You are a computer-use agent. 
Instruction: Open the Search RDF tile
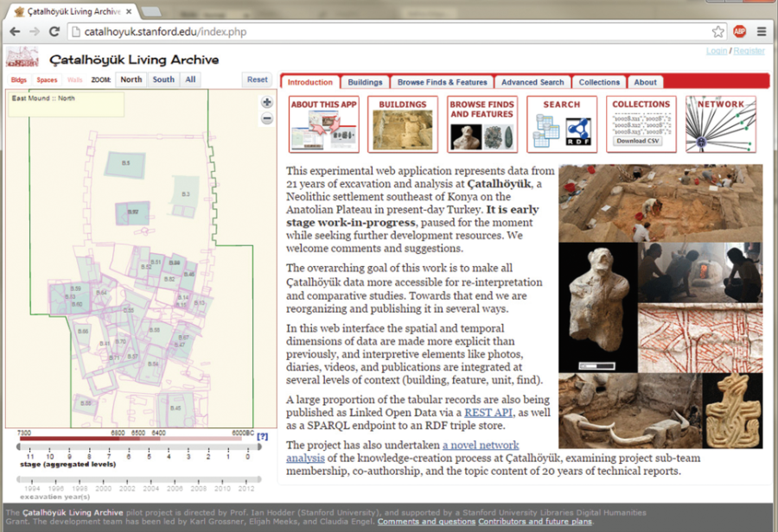[x=561, y=124]
